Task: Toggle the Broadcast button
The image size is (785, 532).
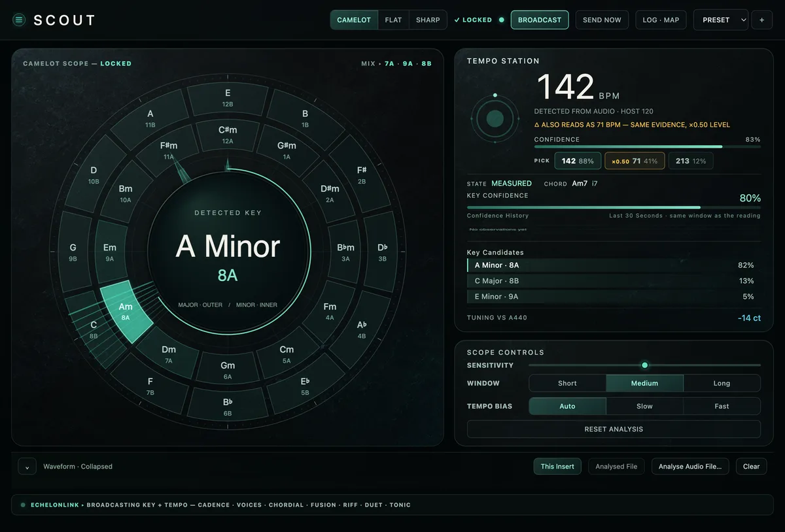Action: [540, 20]
